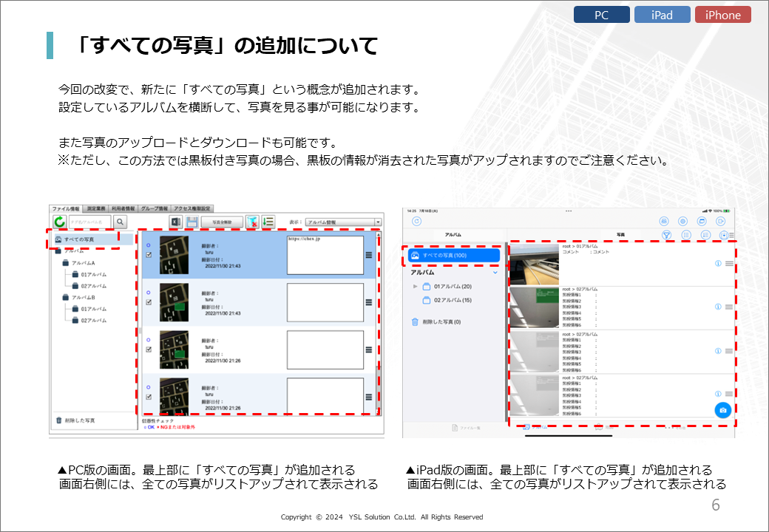Collapse the アルバム section chevron on iPad
Image resolution: width=769 pixels, height=532 pixels.
[495, 273]
